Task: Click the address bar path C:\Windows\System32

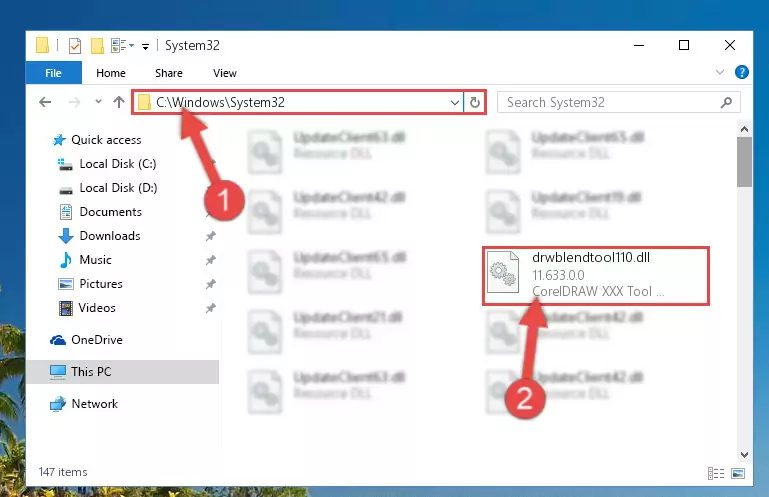Action: click(x=220, y=102)
